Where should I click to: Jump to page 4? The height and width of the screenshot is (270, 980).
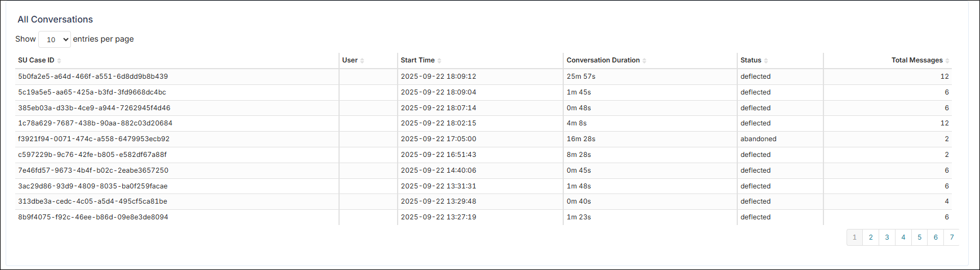pos(903,237)
